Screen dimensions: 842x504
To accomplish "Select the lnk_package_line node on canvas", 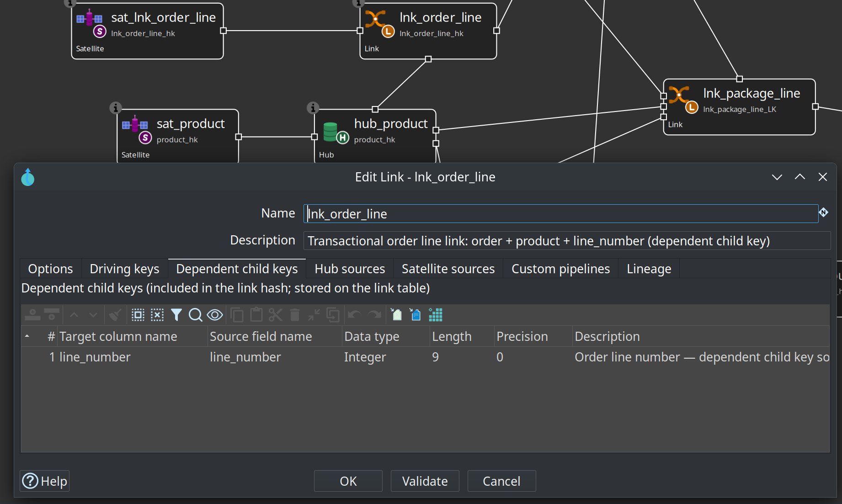I will tap(740, 107).
